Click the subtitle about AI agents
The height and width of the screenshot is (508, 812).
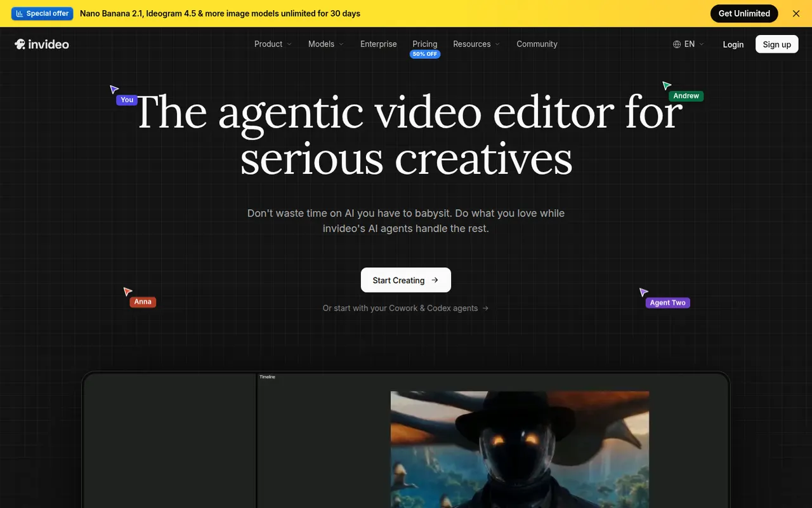(x=406, y=221)
